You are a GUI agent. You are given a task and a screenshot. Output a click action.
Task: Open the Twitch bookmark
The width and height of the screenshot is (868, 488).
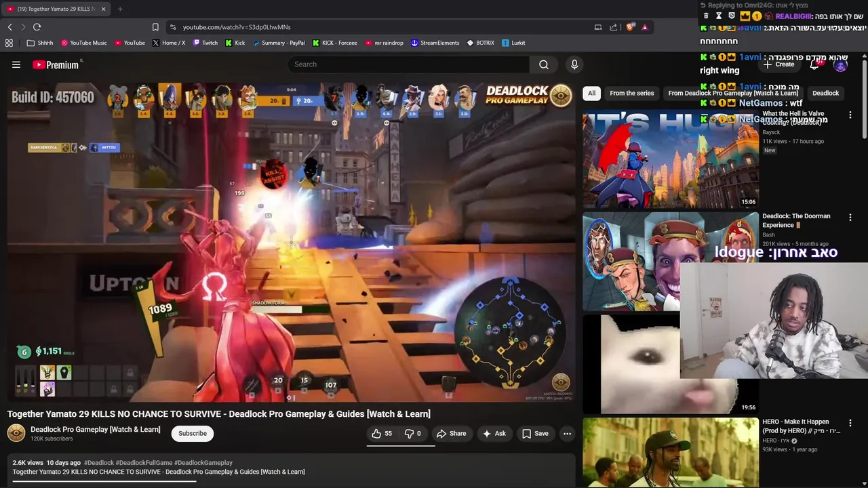pos(205,43)
